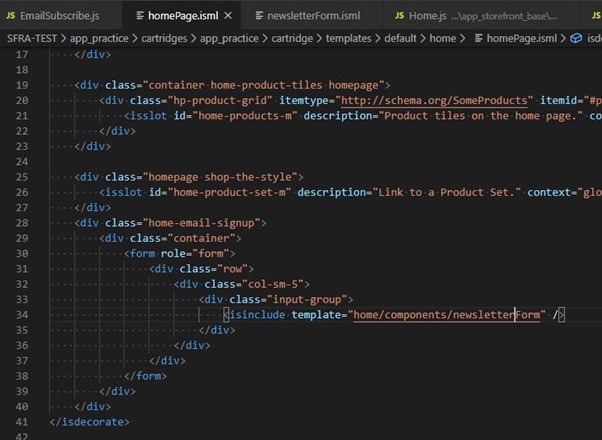The height and width of the screenshot is (440, 602).
Task: Click line number 41 in gutter
Action: pos(22,422)
